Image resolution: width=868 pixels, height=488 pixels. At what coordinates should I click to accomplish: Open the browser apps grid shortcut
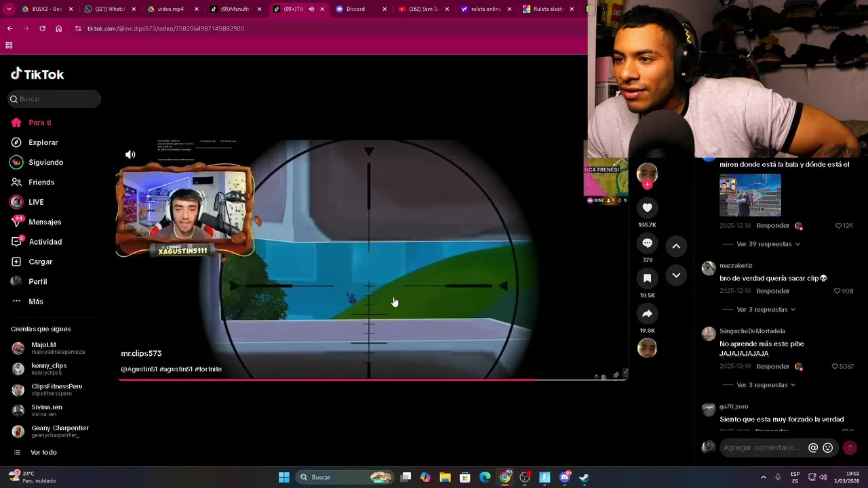click(9, 45)
